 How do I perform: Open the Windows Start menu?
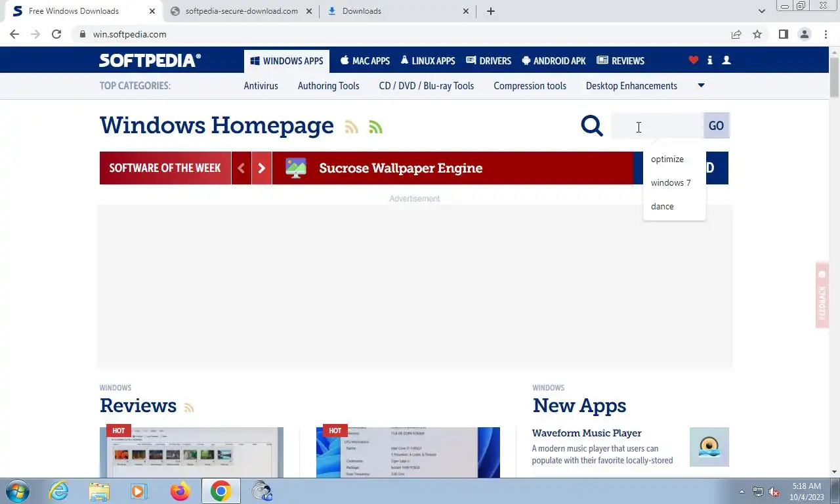pyautogui.click(x=17, y=491)
